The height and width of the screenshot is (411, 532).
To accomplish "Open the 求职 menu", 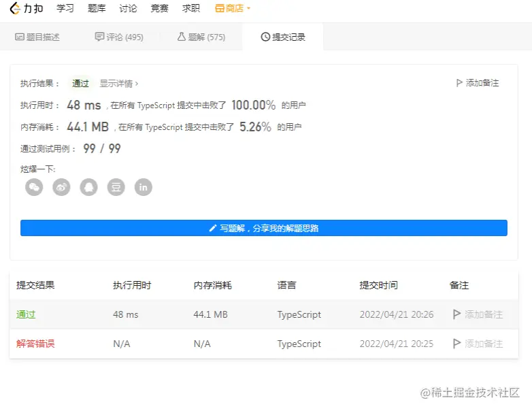I will pos(191,8).
